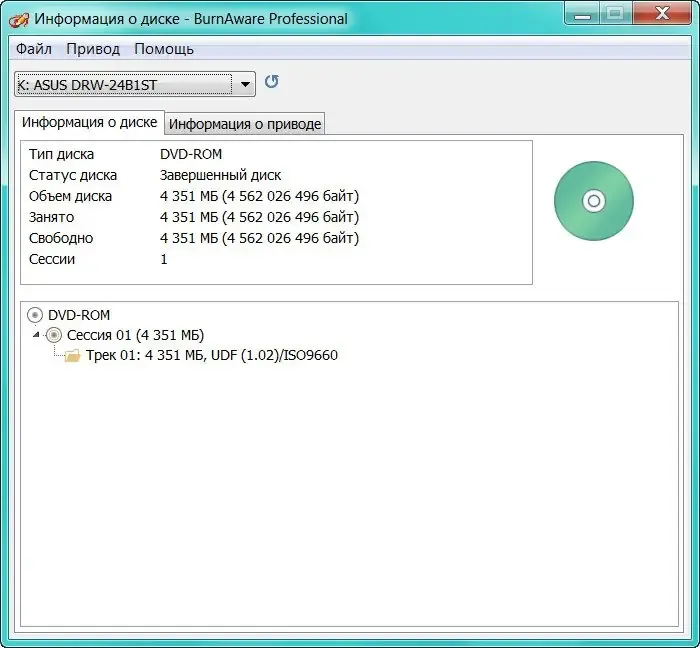Collapse the Сессия 01 tree node
Image resolution: width=700 pixels, height=648 pixels.
point(36,335)
